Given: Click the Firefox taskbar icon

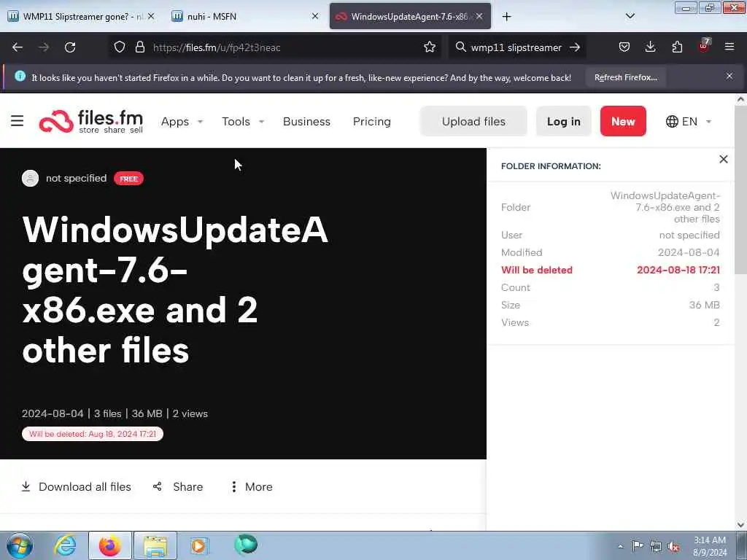Looking at the screenshot, I should point(109,545).
